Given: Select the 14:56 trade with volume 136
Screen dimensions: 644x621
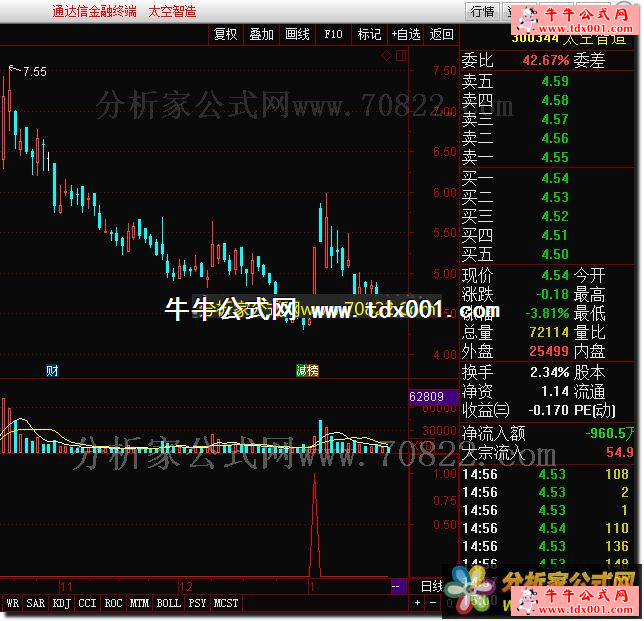Looking at the screenshot, I should [546, 546].
